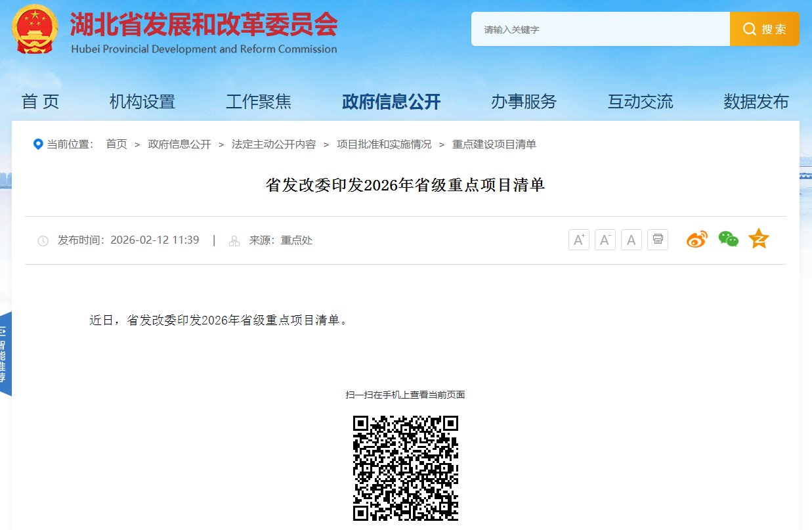Click the source organization icon beside 来源
This screenshot has width=812, height=530.
click(234, 241)
